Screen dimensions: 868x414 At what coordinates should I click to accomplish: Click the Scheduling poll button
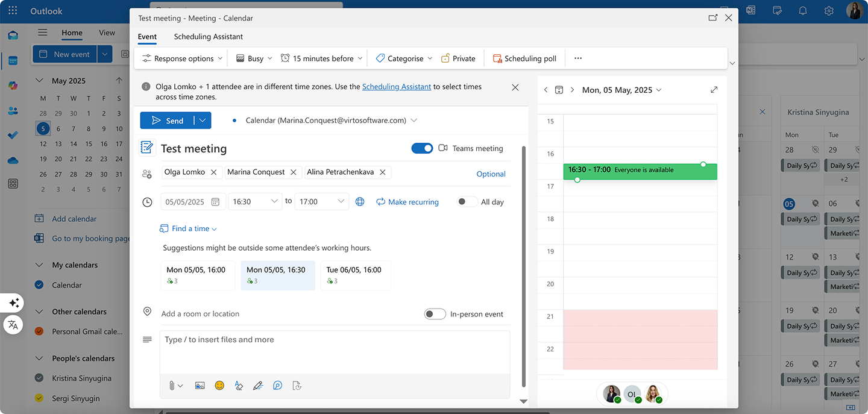pos(524,58)
